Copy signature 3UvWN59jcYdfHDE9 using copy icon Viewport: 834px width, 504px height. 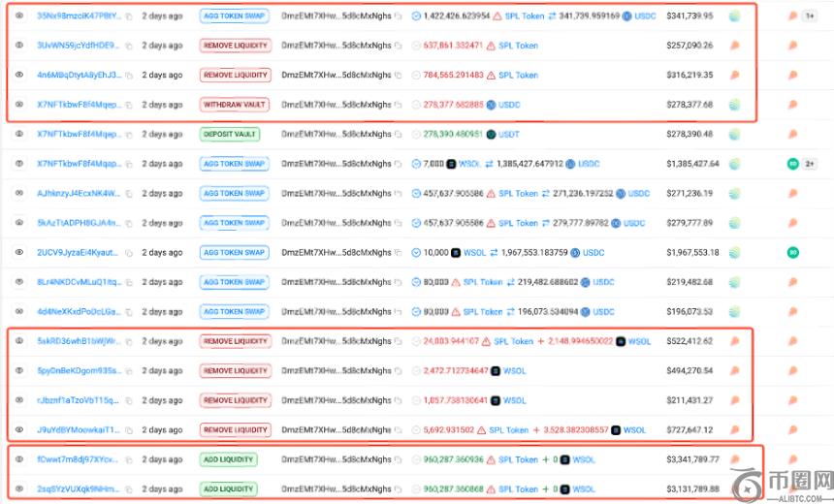[x=129, y=46]
